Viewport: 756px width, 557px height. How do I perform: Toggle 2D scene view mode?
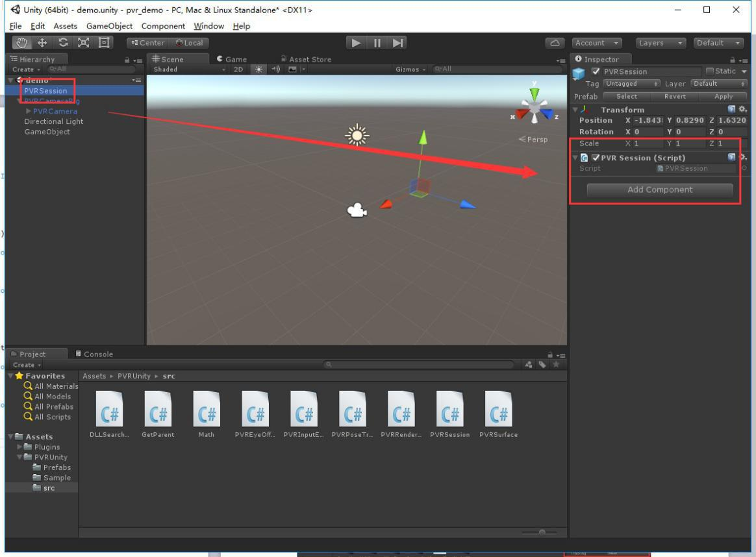click(238, 69)
